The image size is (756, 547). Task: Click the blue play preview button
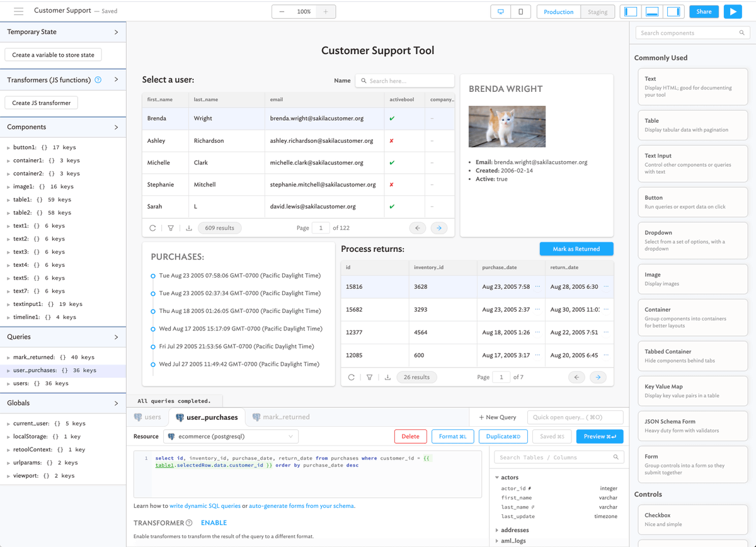coord(733,11)
